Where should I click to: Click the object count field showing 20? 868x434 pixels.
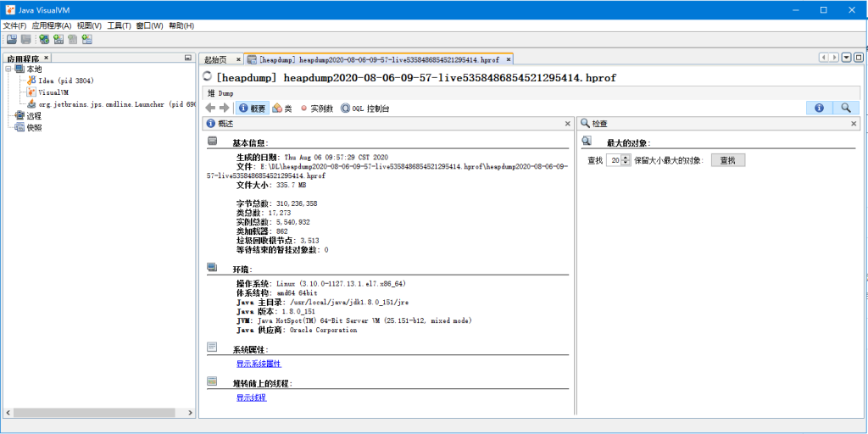pos(614,160)
